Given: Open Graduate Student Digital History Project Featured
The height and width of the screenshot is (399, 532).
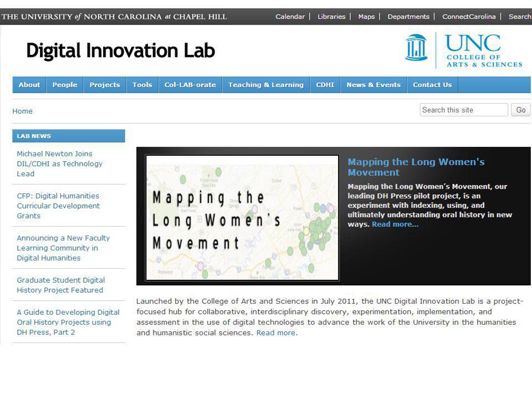Looking at the screenshot, I should (61, 285).
